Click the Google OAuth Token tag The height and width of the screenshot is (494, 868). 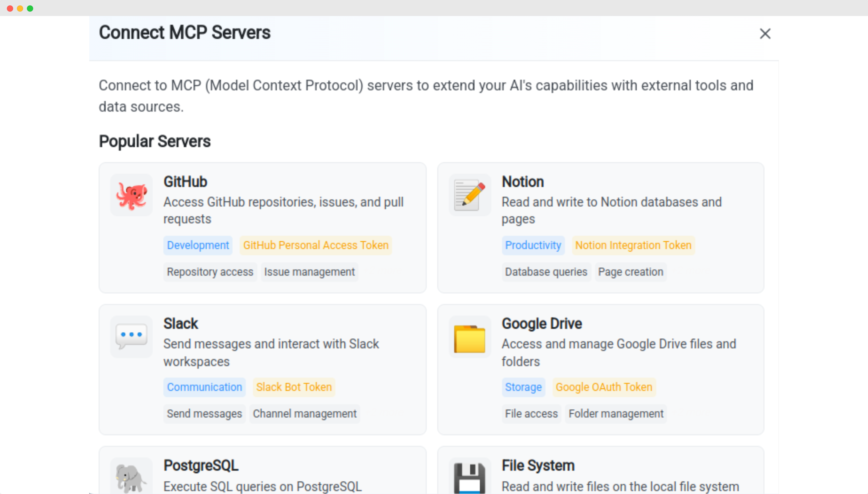pyautogui.click(x=604, y=387)
